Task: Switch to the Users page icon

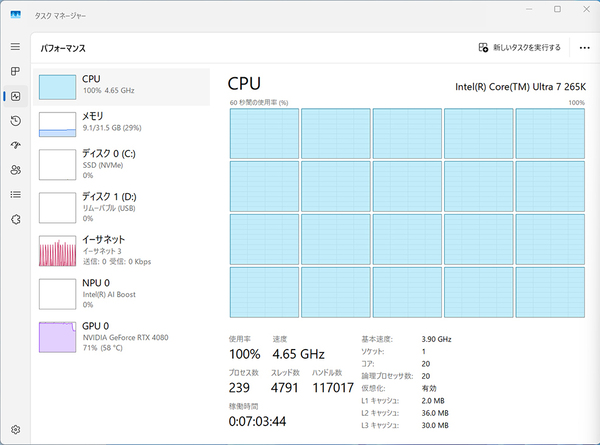Action: click(15, 170)
